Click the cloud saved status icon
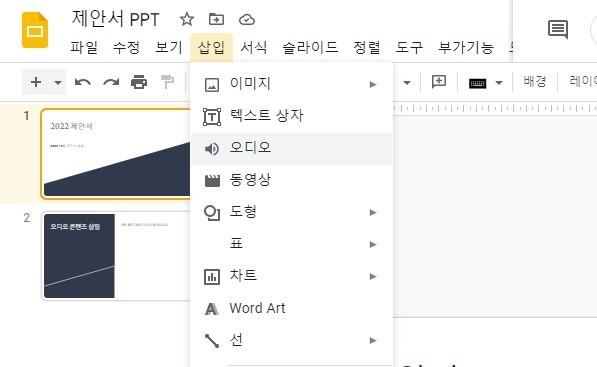Image resolution: width=597 pixels, height=367 pixels. [247, 19]
